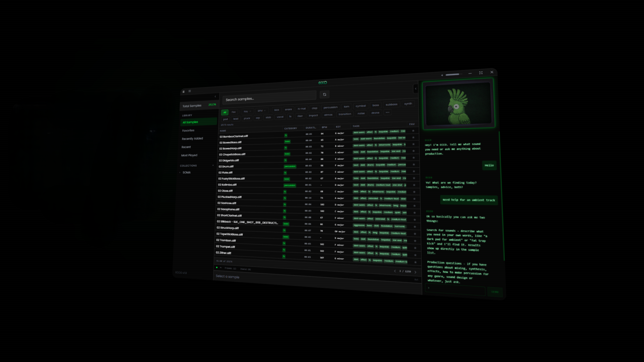Click the volume speaker icon in title bar

[x=442, y=75]
